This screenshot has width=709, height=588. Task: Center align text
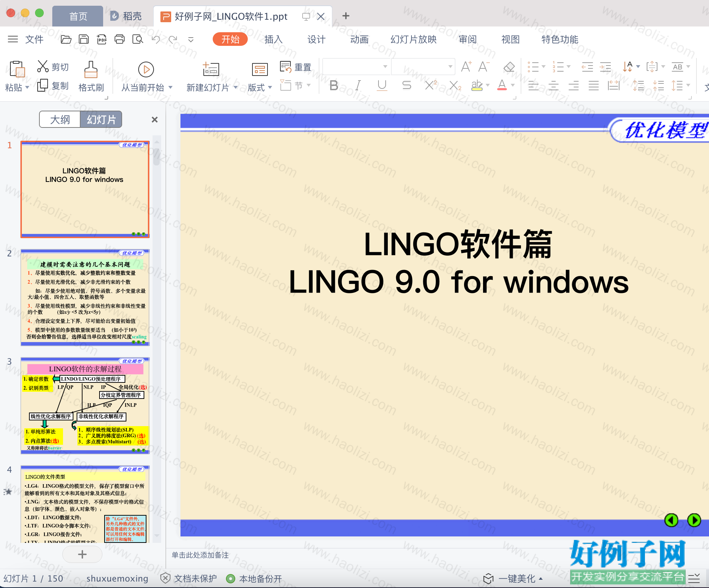click(553, 85)
